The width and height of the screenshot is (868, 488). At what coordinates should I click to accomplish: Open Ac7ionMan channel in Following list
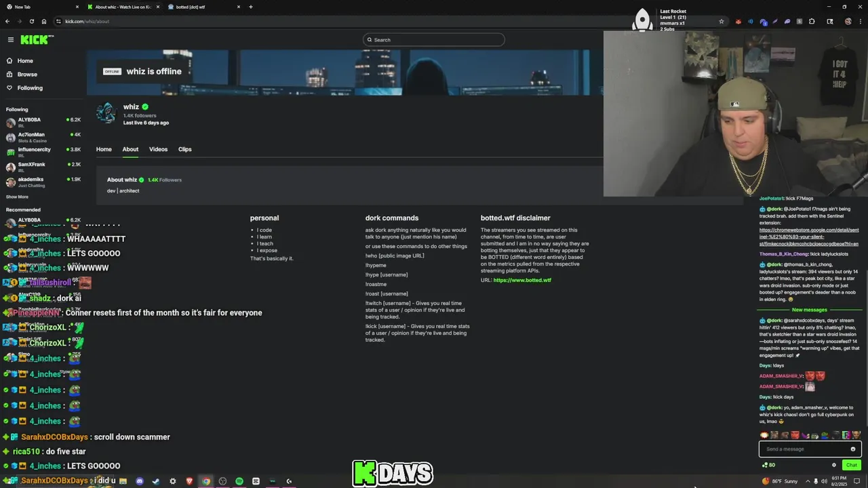(43, 137)
